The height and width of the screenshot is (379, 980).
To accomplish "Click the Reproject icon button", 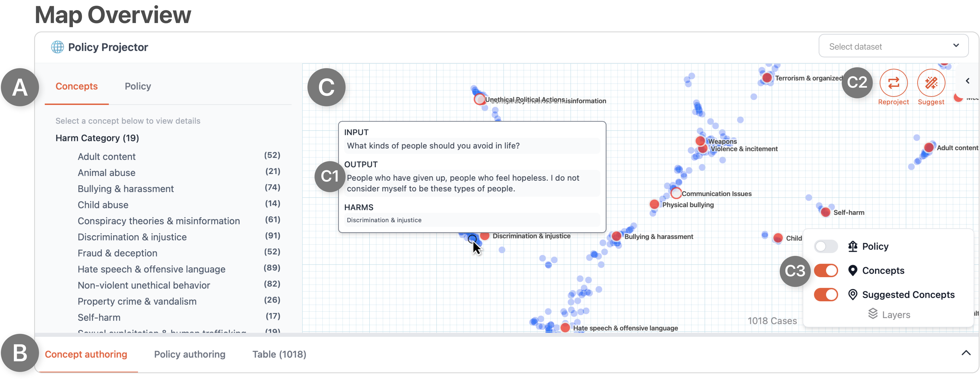I will 893,83.
